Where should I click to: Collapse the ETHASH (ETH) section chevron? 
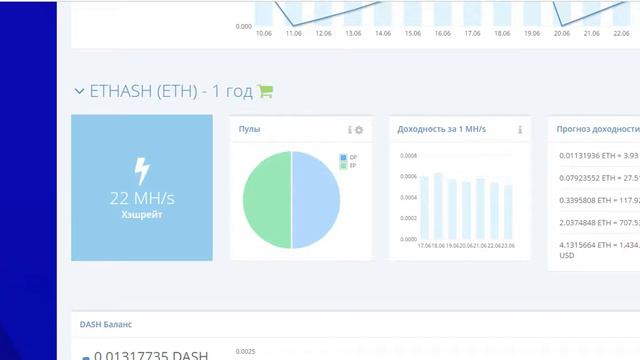[79, 91]
